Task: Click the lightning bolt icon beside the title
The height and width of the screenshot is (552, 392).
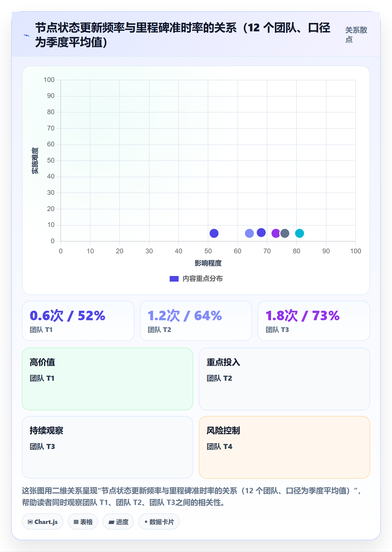Action: [27, 35]
